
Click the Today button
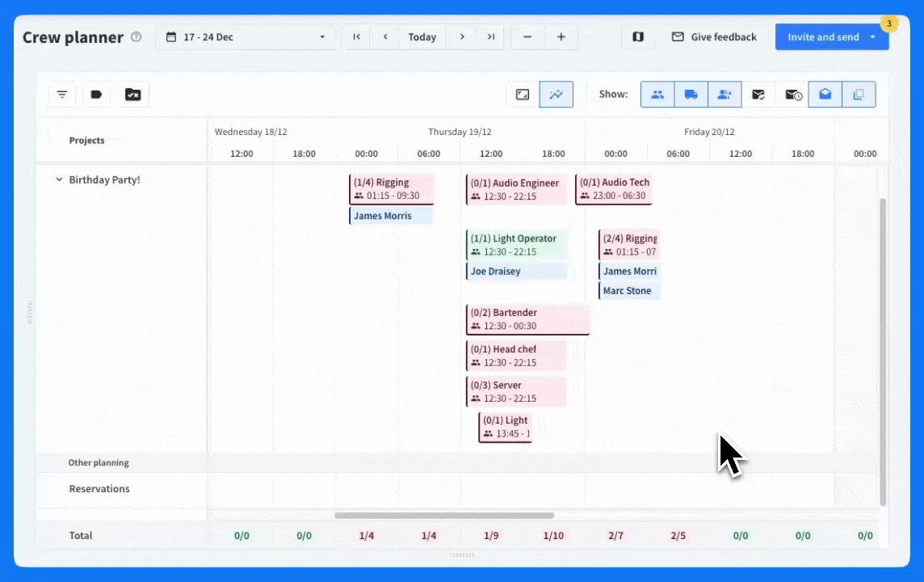tap(422, 37)
